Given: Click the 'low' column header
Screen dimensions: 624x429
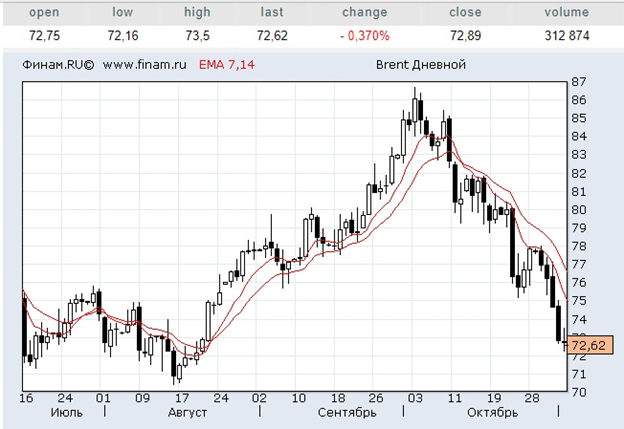Looking at the screenshot, I should [122, 12].
